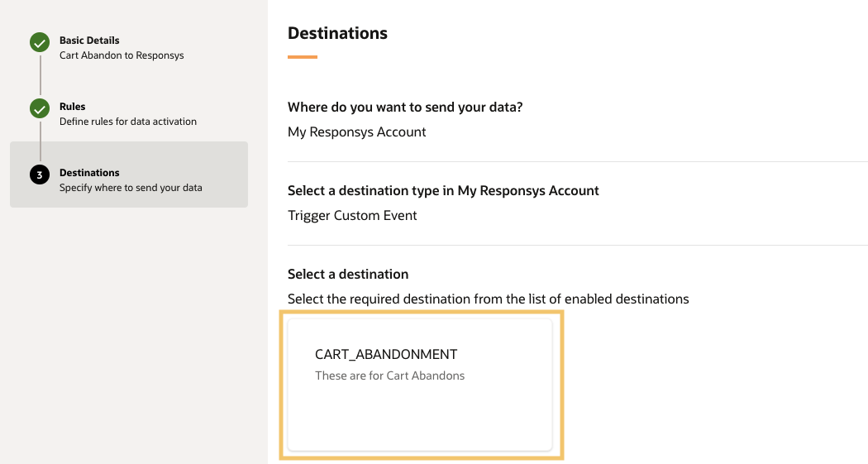The height and width of the screenshot is (464, 868).
Task: Click the 'Select a destination' section label
Action: point(348,274)
